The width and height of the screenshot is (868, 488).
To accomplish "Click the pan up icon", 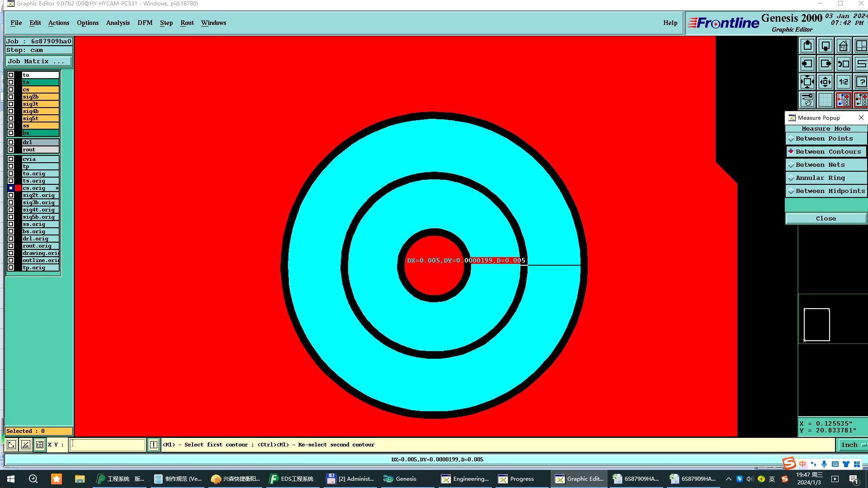I will [807, 46].
